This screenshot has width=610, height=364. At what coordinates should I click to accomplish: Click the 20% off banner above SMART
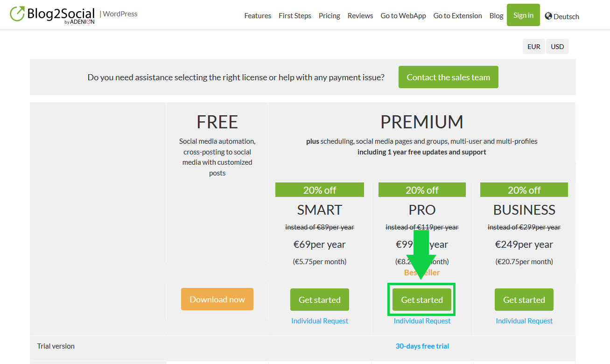[320, 190]
